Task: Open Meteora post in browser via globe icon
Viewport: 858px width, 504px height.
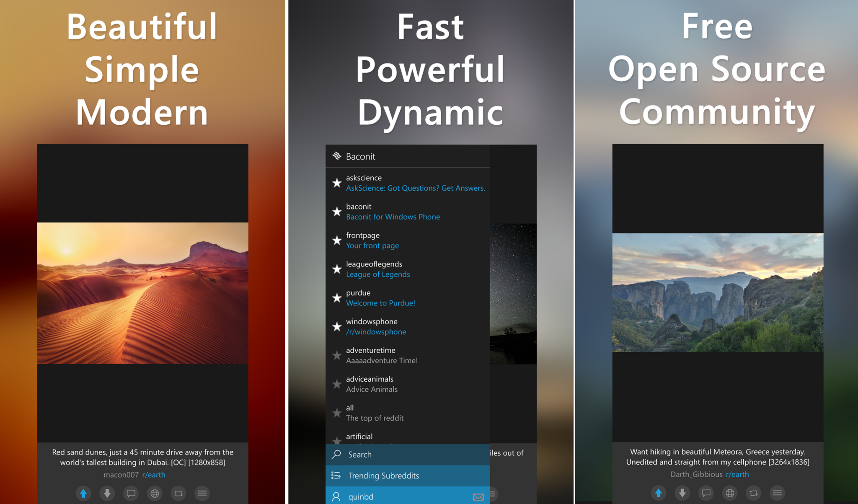Action: pyautogui.click(x=730, y=493)
